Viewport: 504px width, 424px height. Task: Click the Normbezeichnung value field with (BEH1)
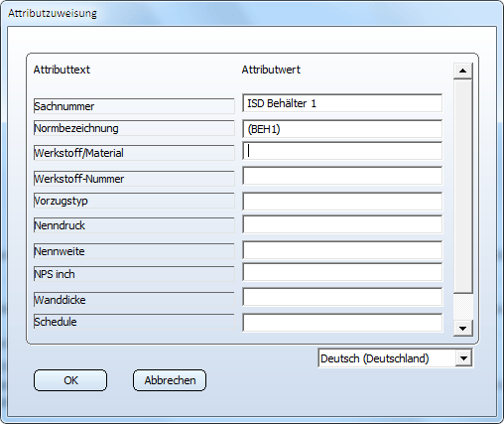(342, 129)
